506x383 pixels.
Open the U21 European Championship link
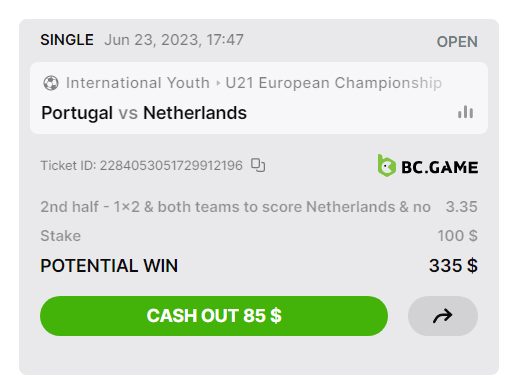[x=333, y=83]
